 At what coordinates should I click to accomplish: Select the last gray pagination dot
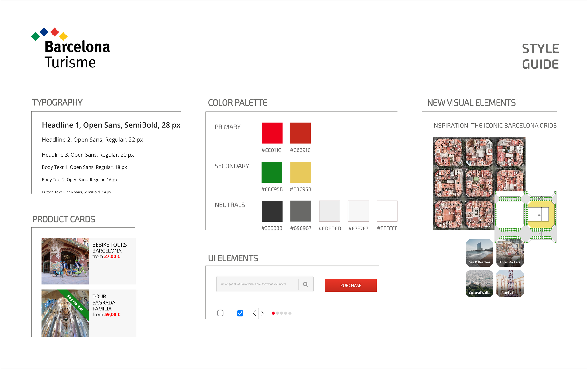click(x=290, y=313)
